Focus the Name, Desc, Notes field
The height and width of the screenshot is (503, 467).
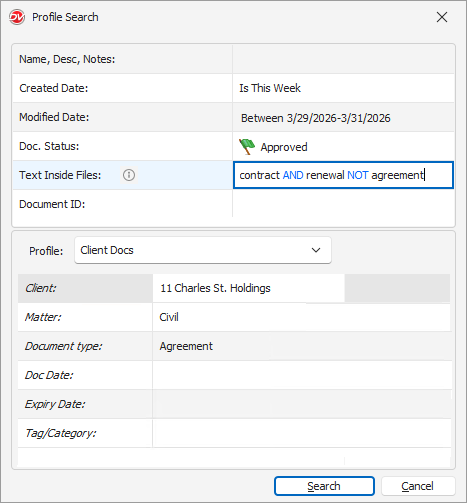click(x=343, y=59)
